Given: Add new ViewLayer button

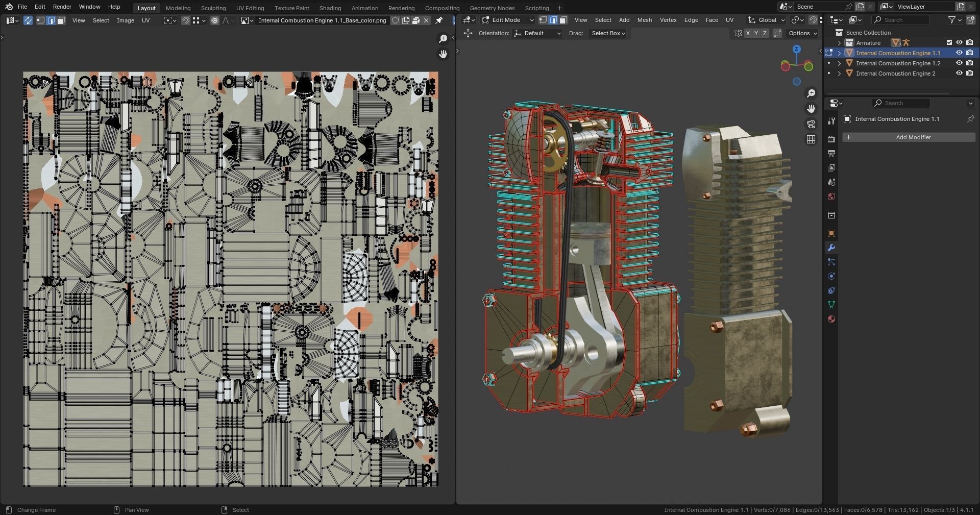Looking at the screenshot, I should [x=960, y=7].
